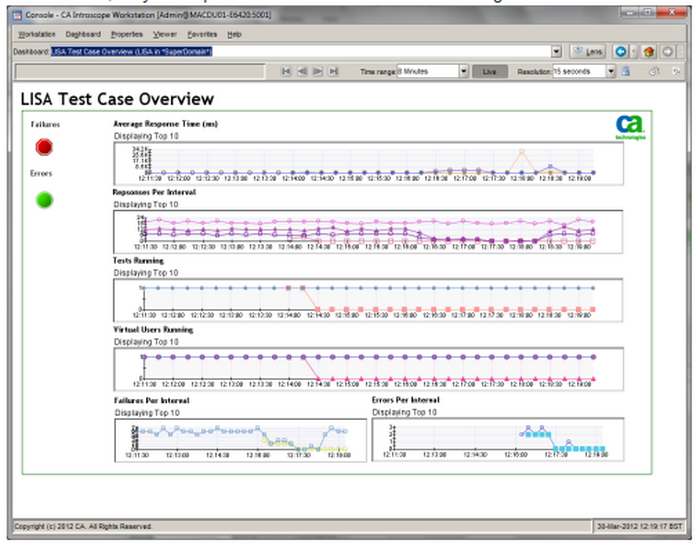Viewport: 700px width, 544px height.
Task: Open the Favorites menu
Action: click(201, 34)
